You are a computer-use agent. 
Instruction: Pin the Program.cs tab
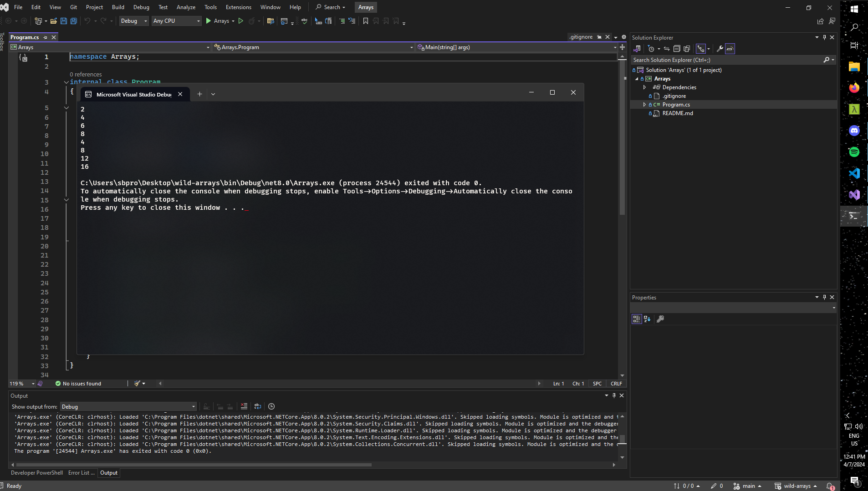click(46, 37)
